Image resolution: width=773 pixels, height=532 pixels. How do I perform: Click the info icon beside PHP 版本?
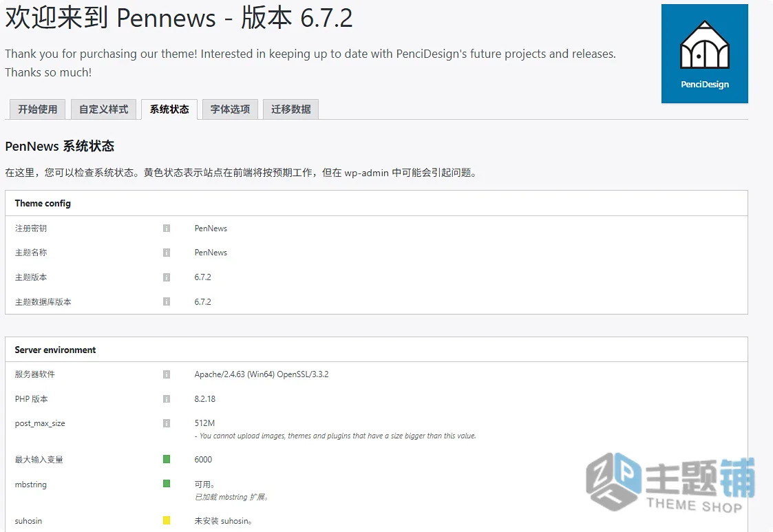coord(167,398)
